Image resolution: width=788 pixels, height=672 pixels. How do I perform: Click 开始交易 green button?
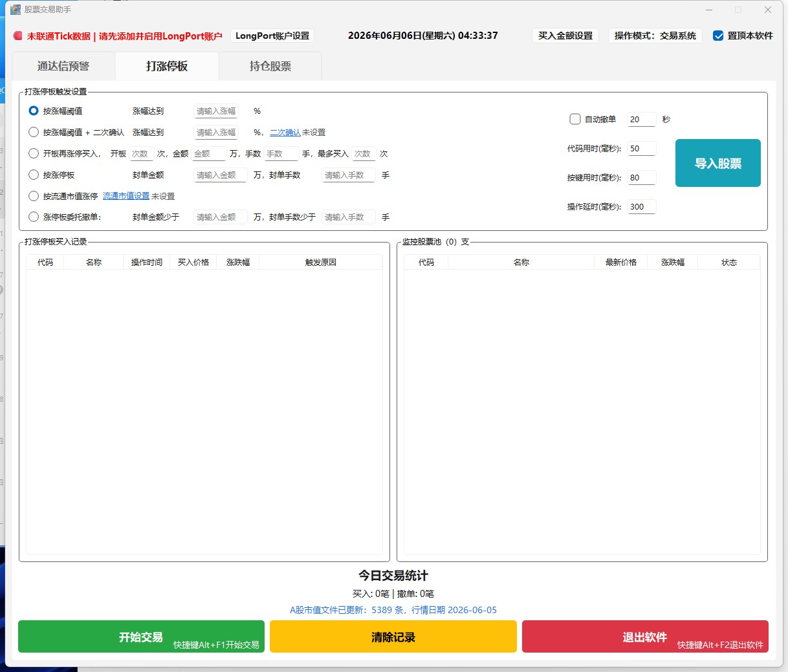pos(141,636)
